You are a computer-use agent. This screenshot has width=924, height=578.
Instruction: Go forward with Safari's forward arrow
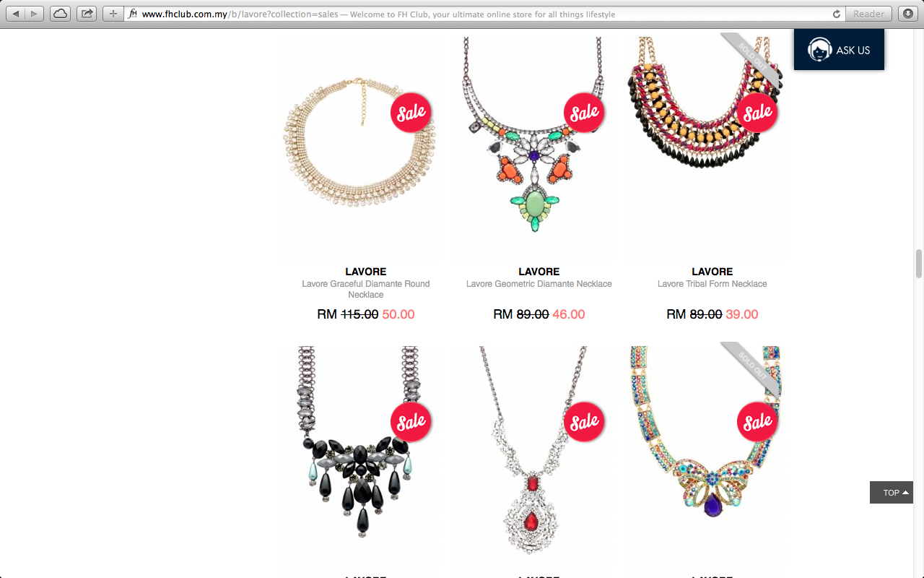[35, 14]
